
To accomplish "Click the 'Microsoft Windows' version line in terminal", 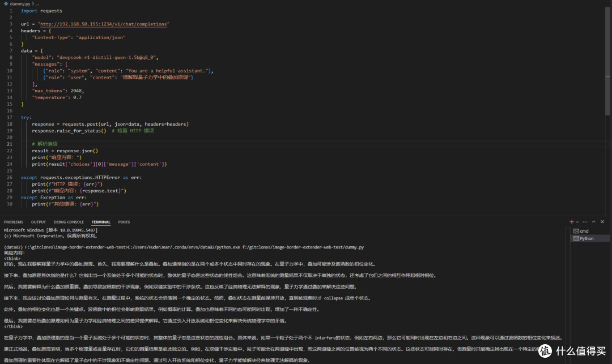I will point(51,230).
